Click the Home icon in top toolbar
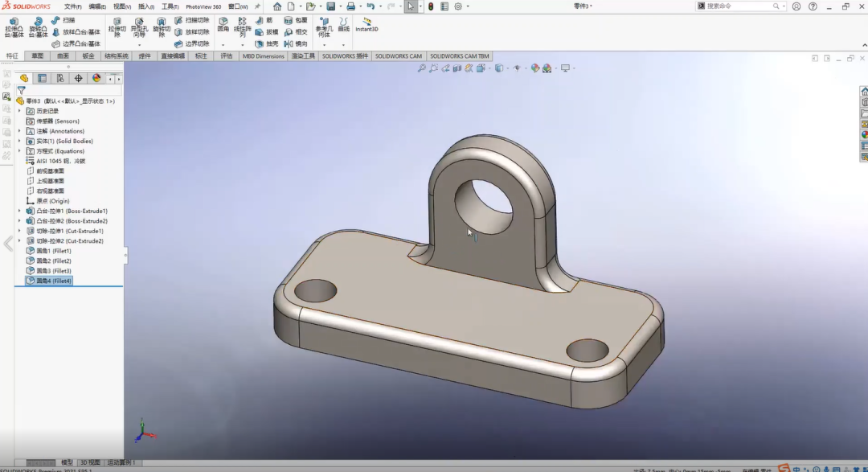 pyautogui.click(x=276, y=6)
